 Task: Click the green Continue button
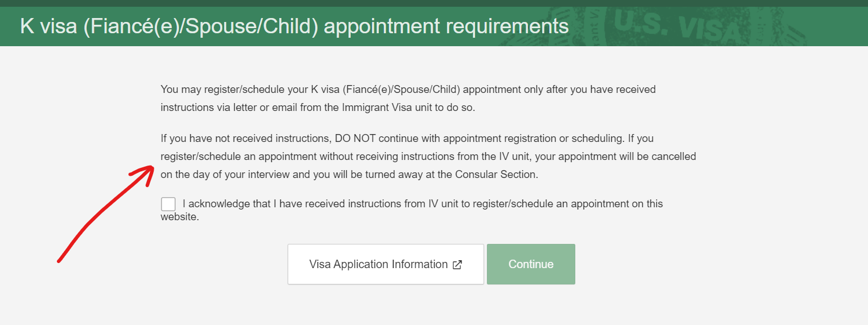click(x=531, y=264)
